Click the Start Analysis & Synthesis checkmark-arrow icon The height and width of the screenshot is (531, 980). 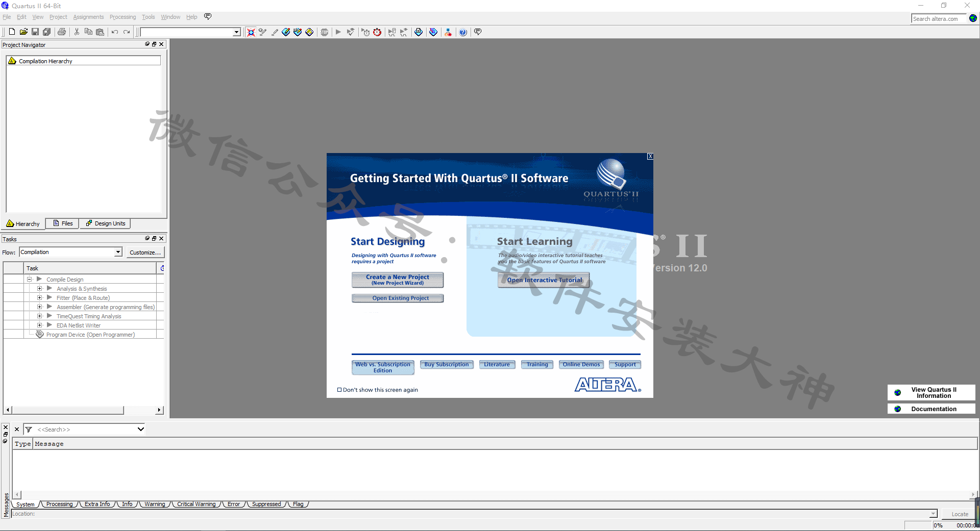click(x=351, y=32)
